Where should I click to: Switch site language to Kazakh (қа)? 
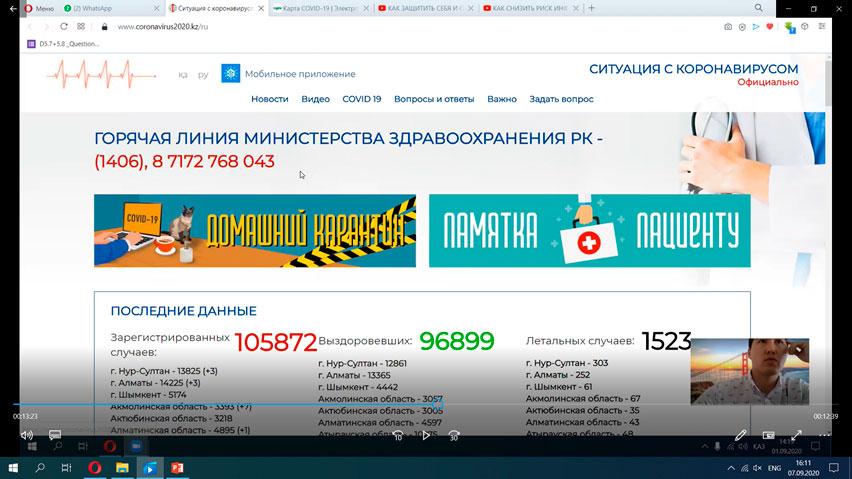(x=183, y=75)
